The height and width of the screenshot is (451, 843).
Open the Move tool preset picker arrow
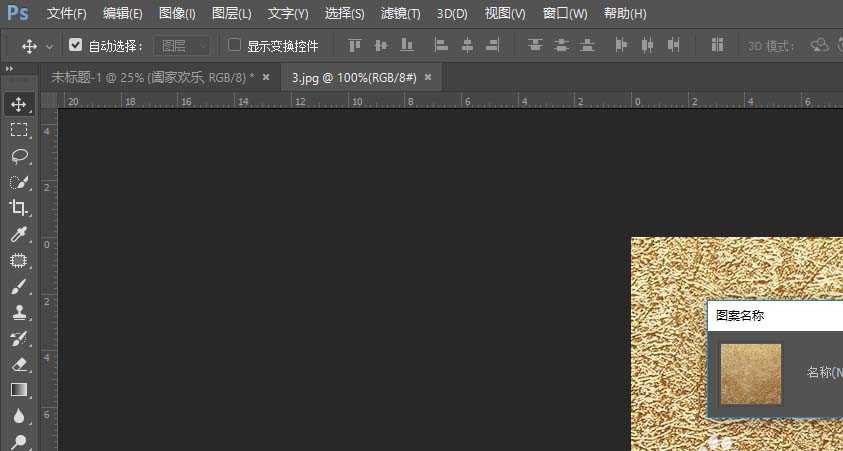click(50, 47)
